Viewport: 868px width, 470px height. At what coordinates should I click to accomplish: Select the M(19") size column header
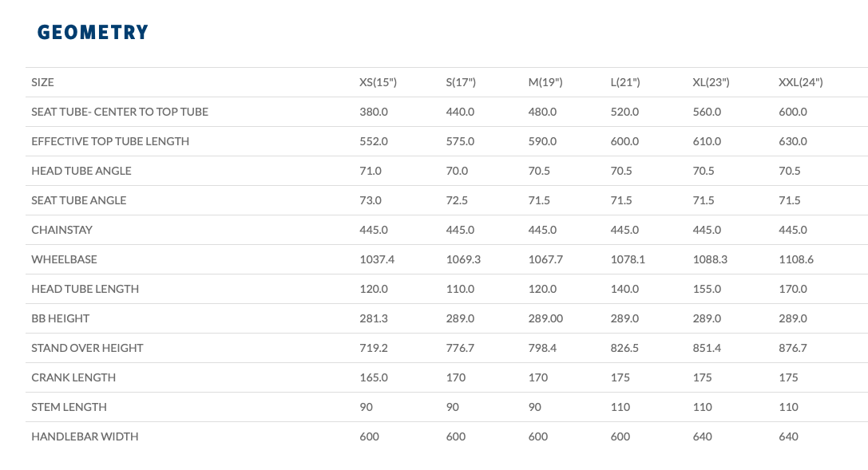[x=545, y=82]
